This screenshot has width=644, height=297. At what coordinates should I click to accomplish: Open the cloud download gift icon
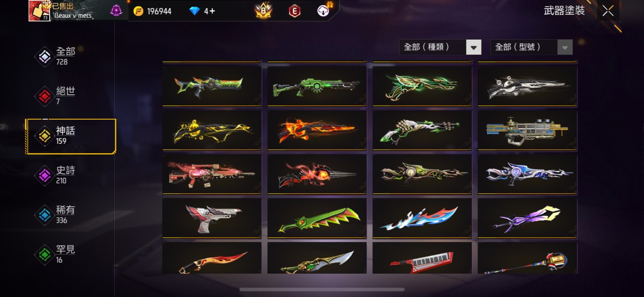click(x=324, y=10)
